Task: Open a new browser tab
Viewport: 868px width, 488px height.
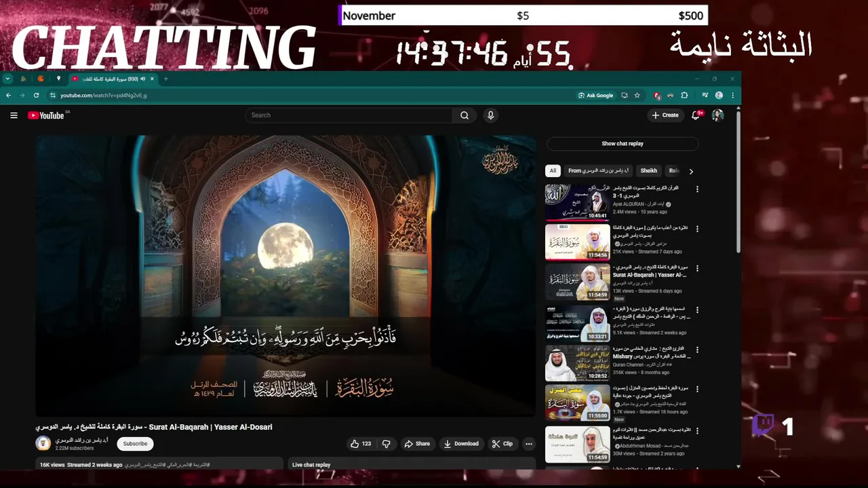Action: pos(165,79)
